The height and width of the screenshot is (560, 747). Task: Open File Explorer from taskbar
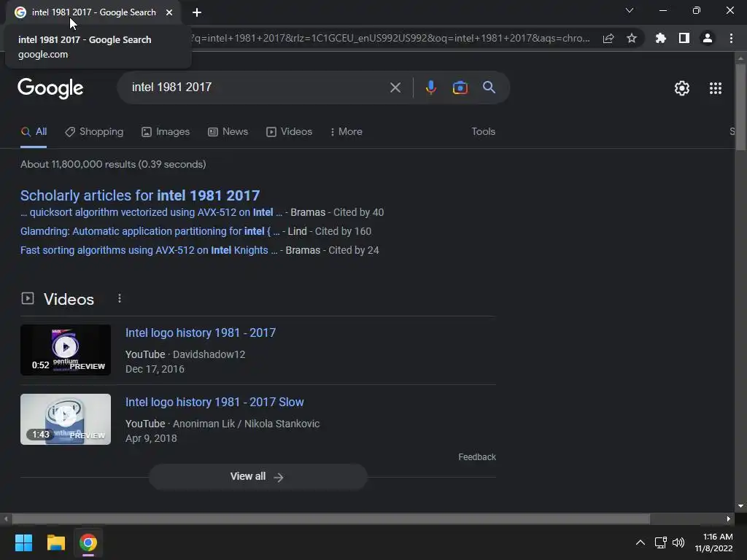55,542
